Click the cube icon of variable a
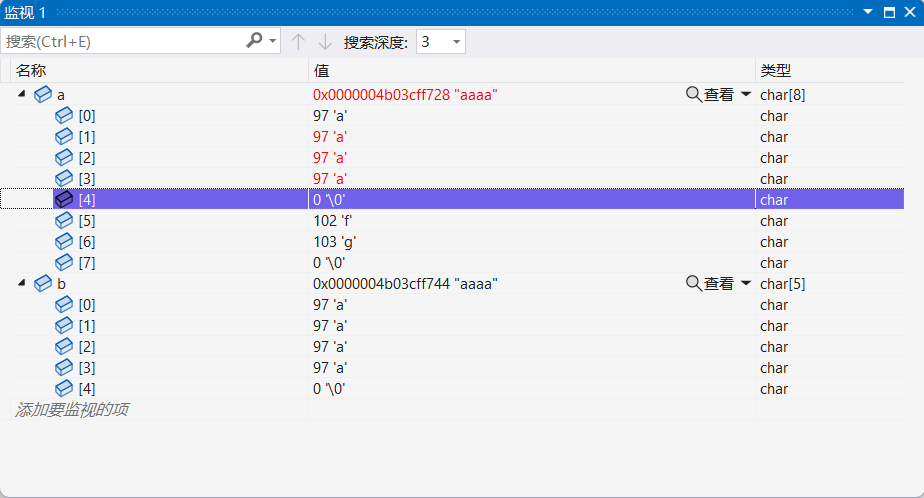924x498 pixels. point(43,94)
